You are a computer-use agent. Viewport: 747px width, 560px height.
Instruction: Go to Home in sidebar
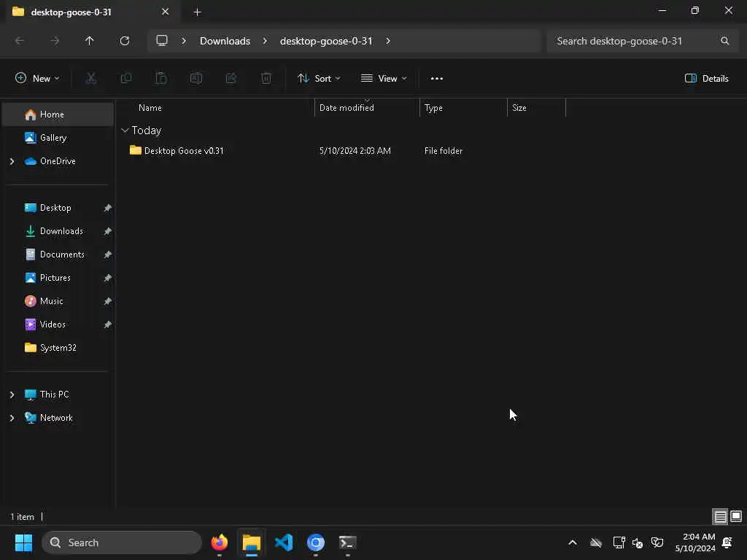pyautogui.click(x=58, y=114)
